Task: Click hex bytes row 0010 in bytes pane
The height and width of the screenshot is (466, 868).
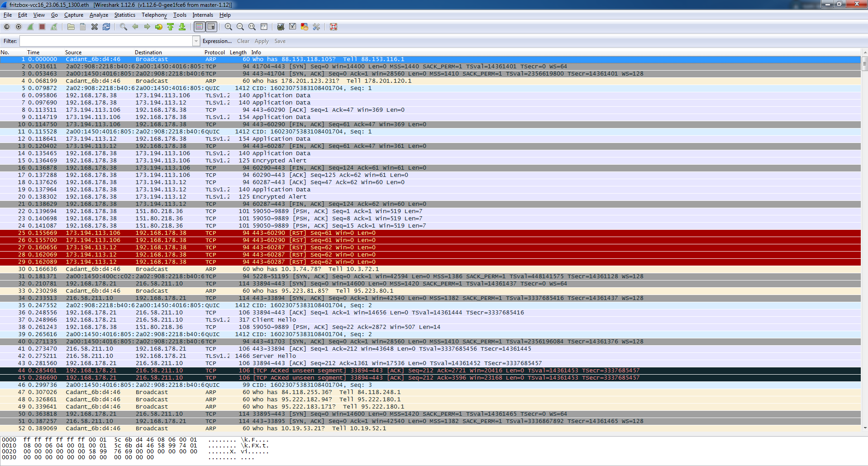Action: click(135, 446)
